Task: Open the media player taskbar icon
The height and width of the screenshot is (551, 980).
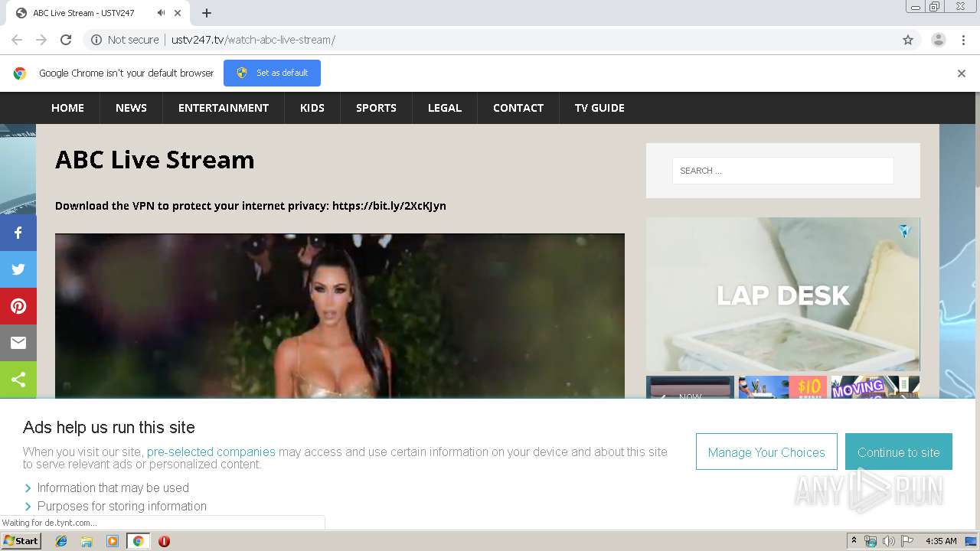Action: tap(113, 541)
